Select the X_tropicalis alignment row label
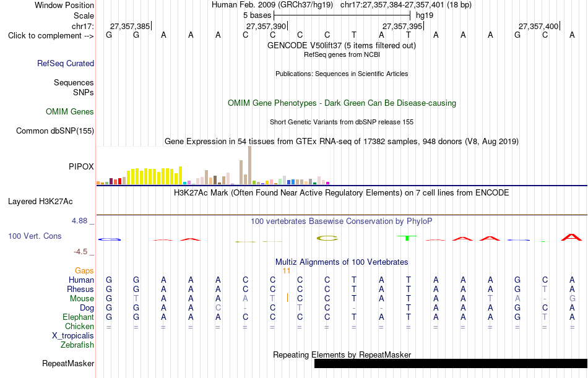The image size is (588, 378). pos(73,336)
